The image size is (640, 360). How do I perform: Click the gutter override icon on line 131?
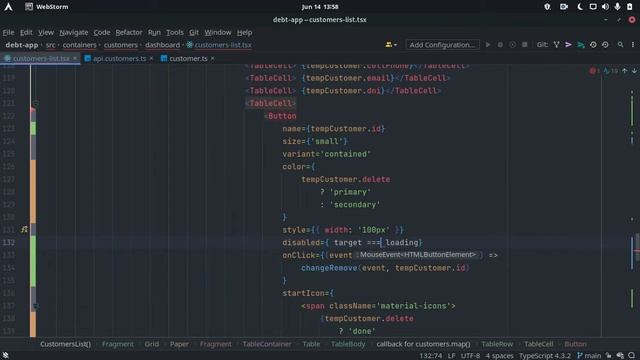[24, 229]
